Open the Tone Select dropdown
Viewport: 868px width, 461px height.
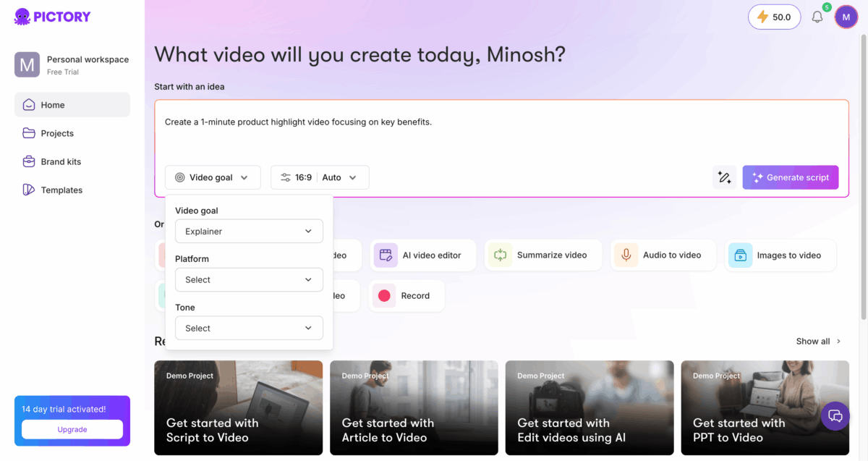(x=249, y=328)
